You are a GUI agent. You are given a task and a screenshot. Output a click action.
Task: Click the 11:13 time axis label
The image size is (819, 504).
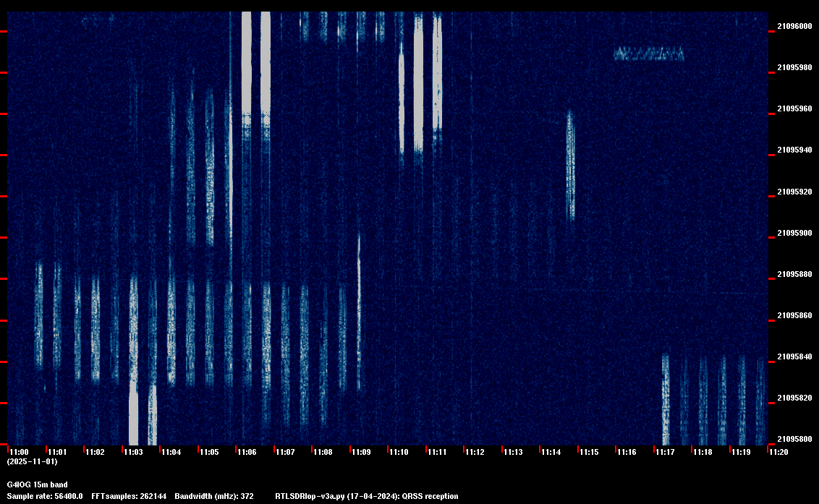coord(513,452)
